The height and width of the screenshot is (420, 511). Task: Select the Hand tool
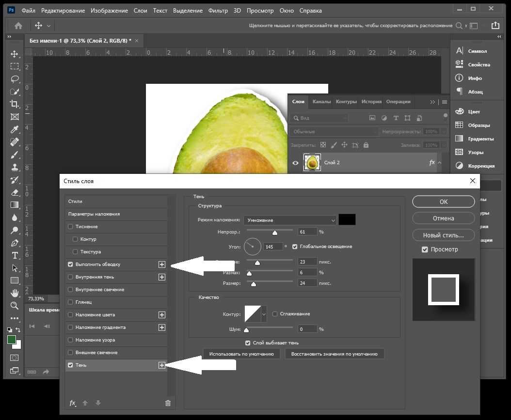pyautogui.click(x=15, y=293)
